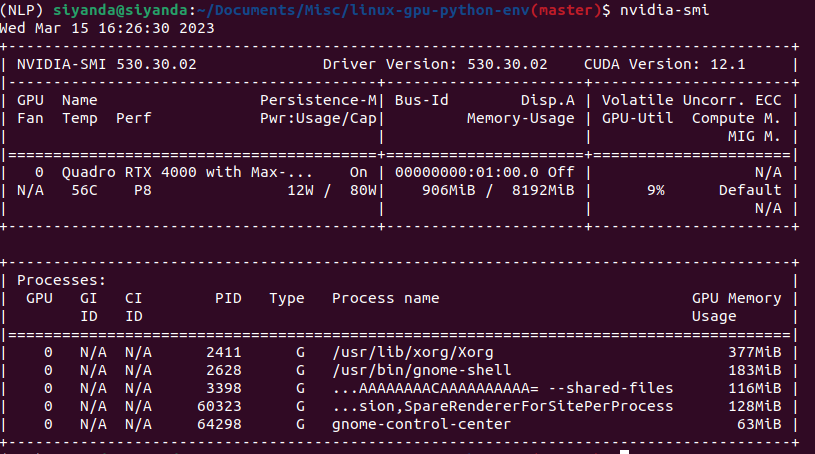Click the 'Processes:' section label
This screenshot has width=815, height=454.
coord(61,280)
